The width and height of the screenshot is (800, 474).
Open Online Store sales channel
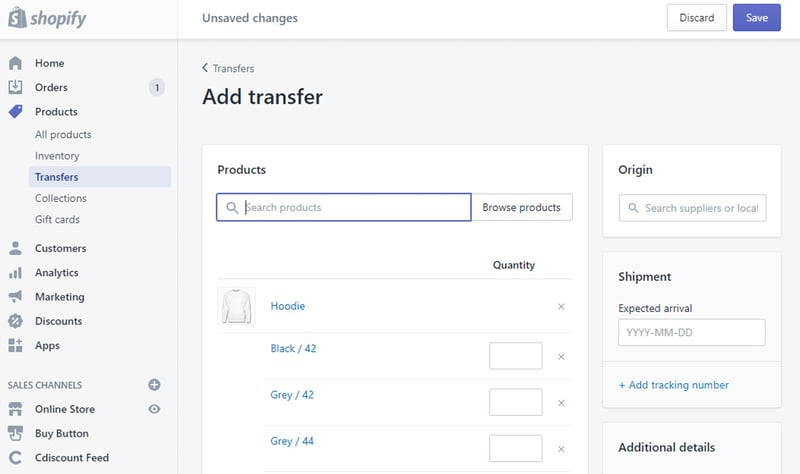tap(65, 409)
